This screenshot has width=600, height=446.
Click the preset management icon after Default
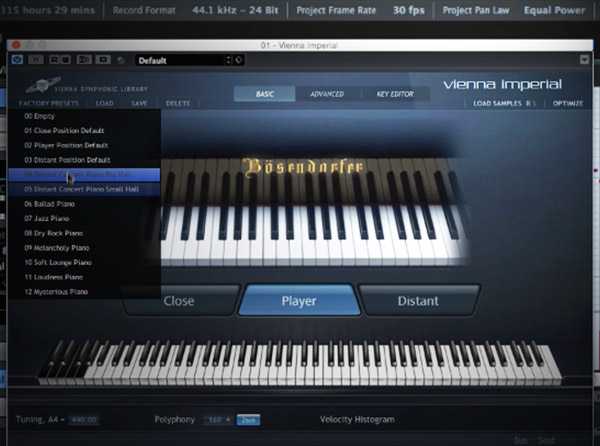click(x=239, y=60)
